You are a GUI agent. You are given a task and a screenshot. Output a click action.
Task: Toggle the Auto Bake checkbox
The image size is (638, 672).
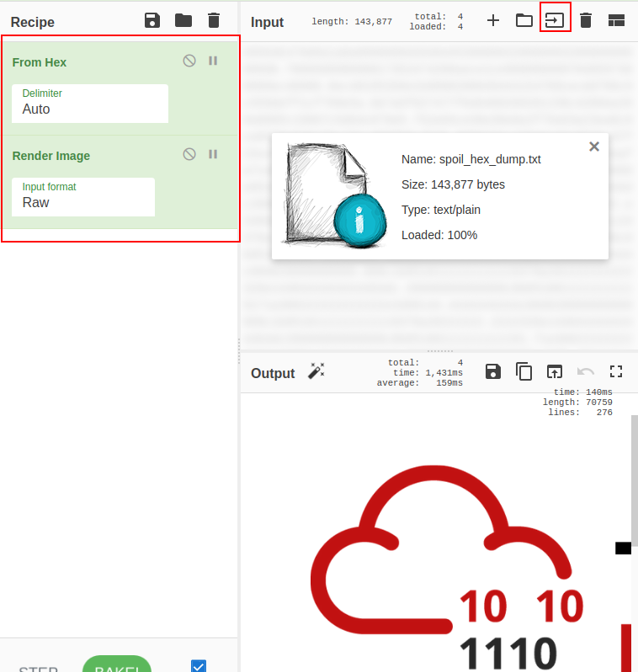point(199,667)
